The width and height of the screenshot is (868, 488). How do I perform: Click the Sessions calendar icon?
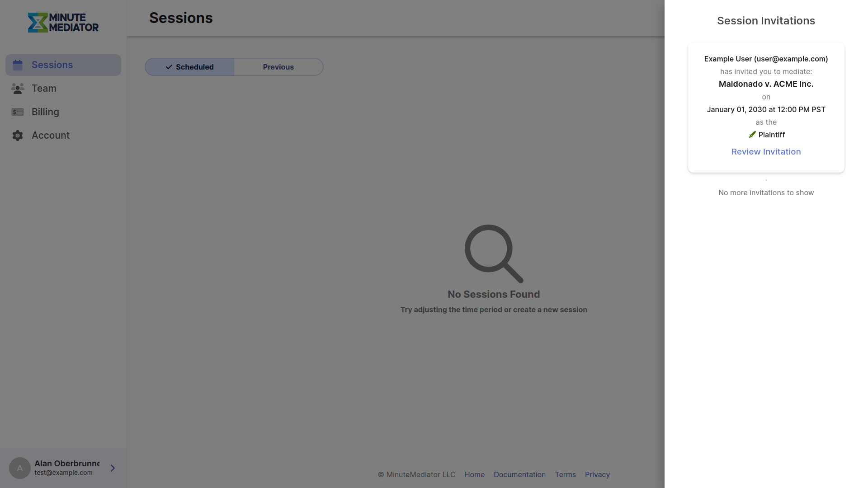pos(18,65)
